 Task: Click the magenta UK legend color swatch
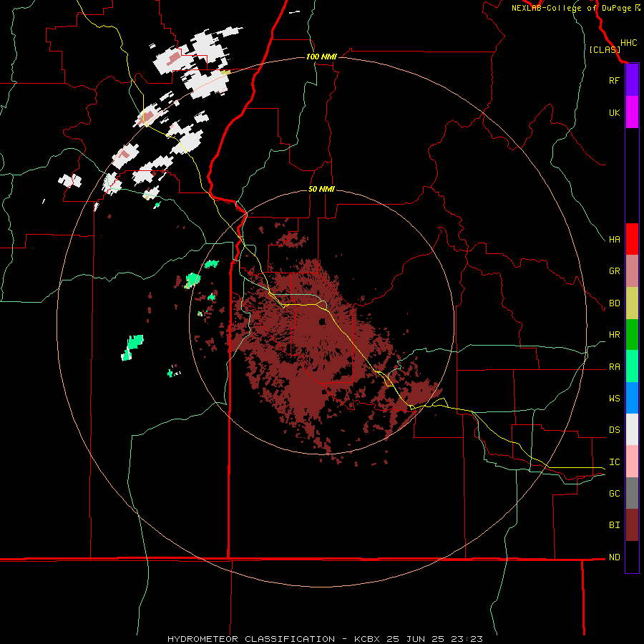[632, 112]
